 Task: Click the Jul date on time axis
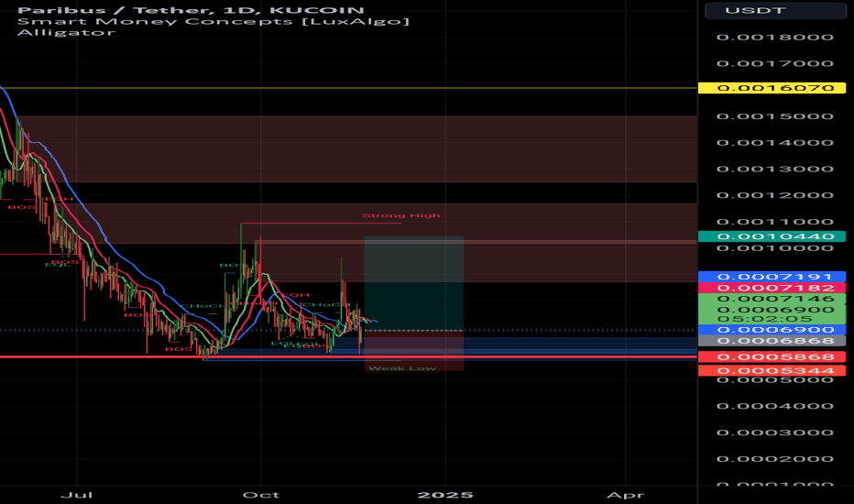tap(76, 495)
